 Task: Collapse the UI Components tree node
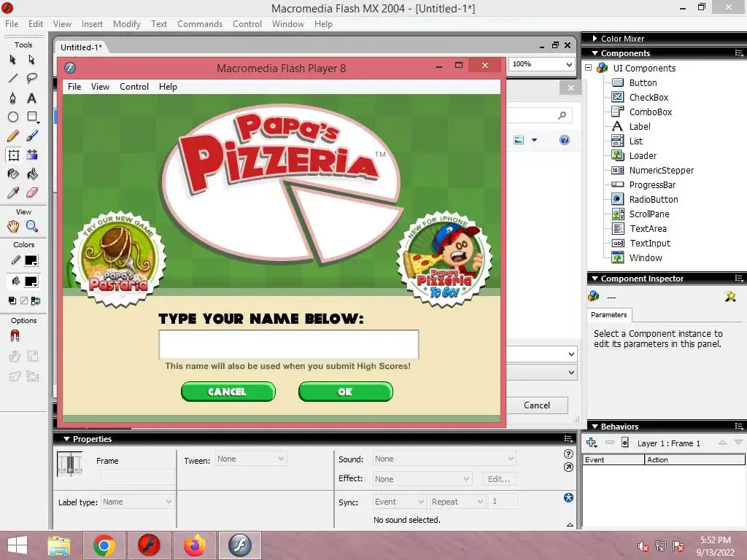tap(589, 68)
